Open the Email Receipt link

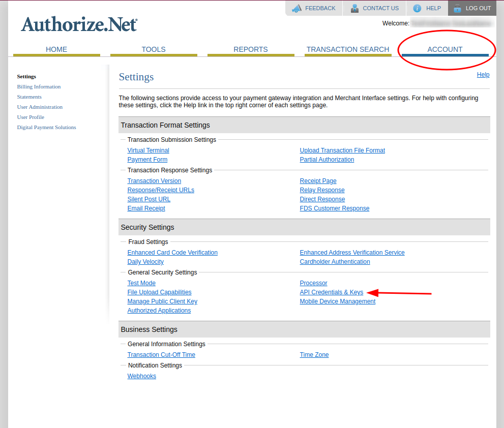point(146,208)
